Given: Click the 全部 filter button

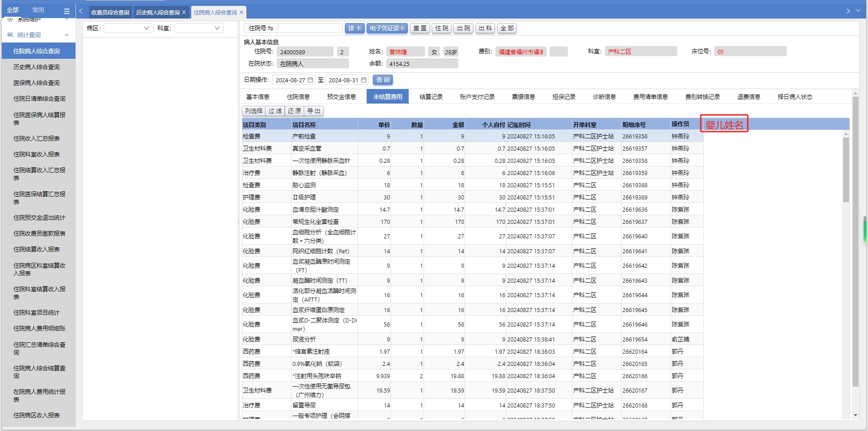Looking at the screenshot, I should pyautogui.click(x=507, y=28).
